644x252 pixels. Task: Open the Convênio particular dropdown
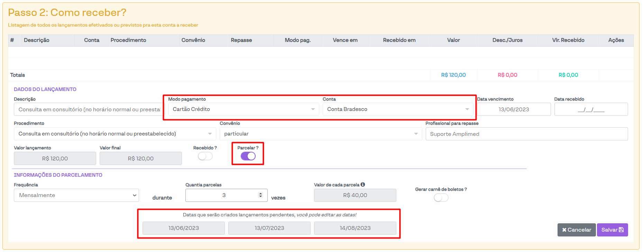[x=321, y=134]
